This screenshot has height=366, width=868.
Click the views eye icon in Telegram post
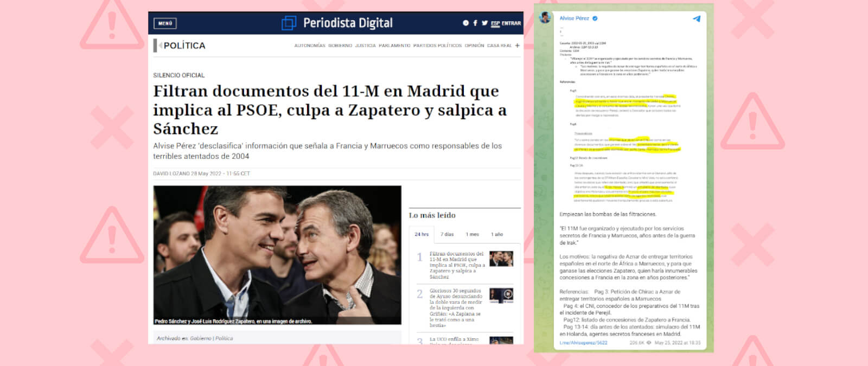(x=649, y=343)
